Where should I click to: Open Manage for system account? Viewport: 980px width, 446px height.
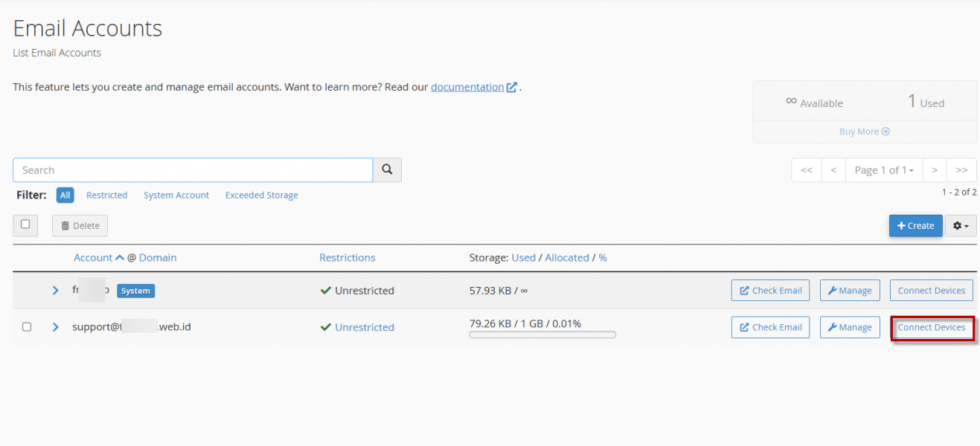(x=850, y=291)
